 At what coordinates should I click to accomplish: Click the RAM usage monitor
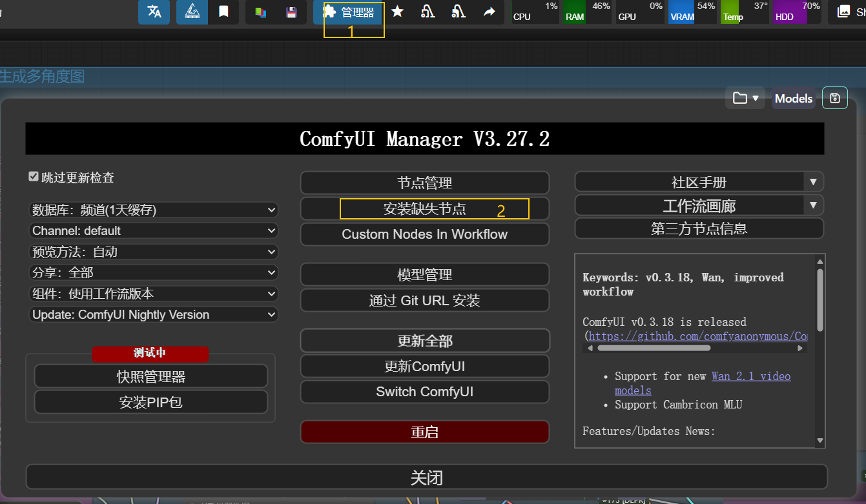click(587, 12)
